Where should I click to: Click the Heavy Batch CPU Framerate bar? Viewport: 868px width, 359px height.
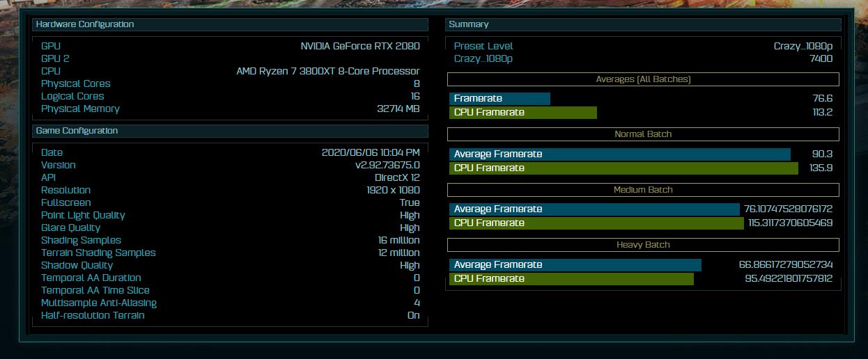click(571, 279)
